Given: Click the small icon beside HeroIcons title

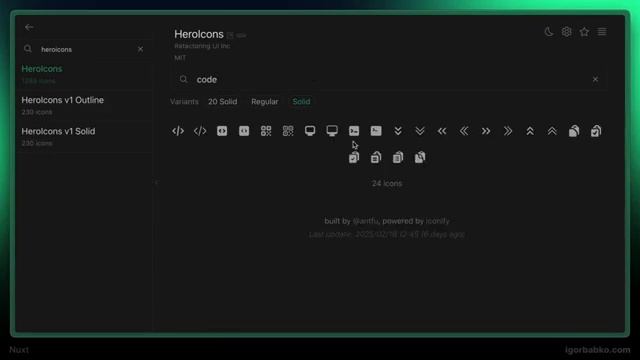Looking at the screenshot, I should (231, 36).
